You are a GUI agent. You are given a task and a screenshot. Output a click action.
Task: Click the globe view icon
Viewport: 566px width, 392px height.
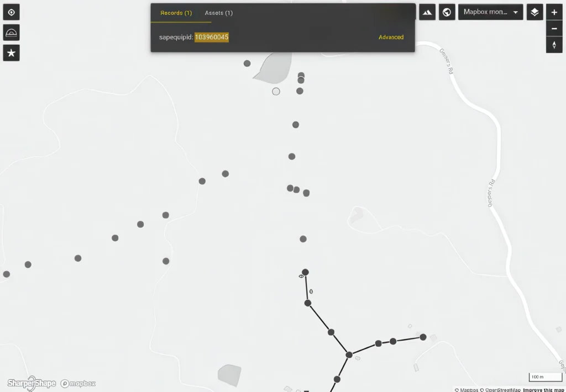point(447,12)
